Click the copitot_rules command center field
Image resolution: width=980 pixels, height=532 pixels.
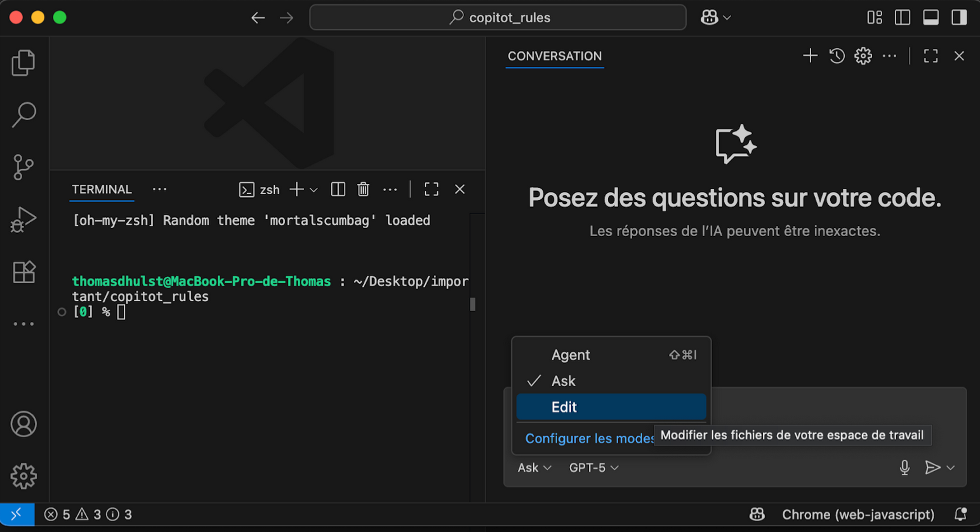click(x=498, y=17)
